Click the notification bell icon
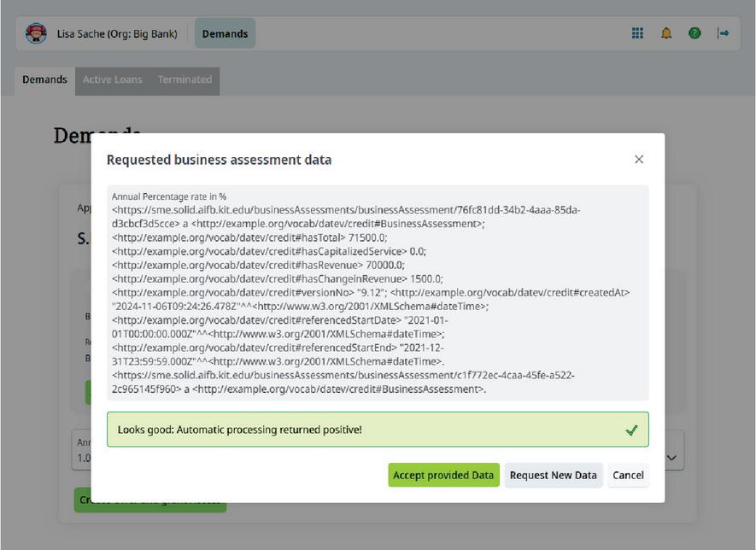This screenshot has height=550, width=756. 666,33
